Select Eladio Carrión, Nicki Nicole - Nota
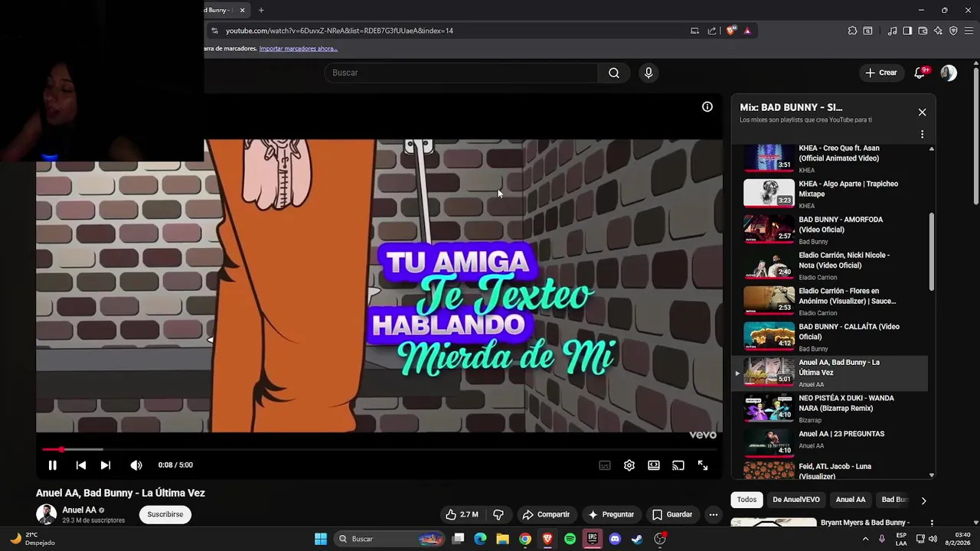Screen dimensions: 980x551 830,266
